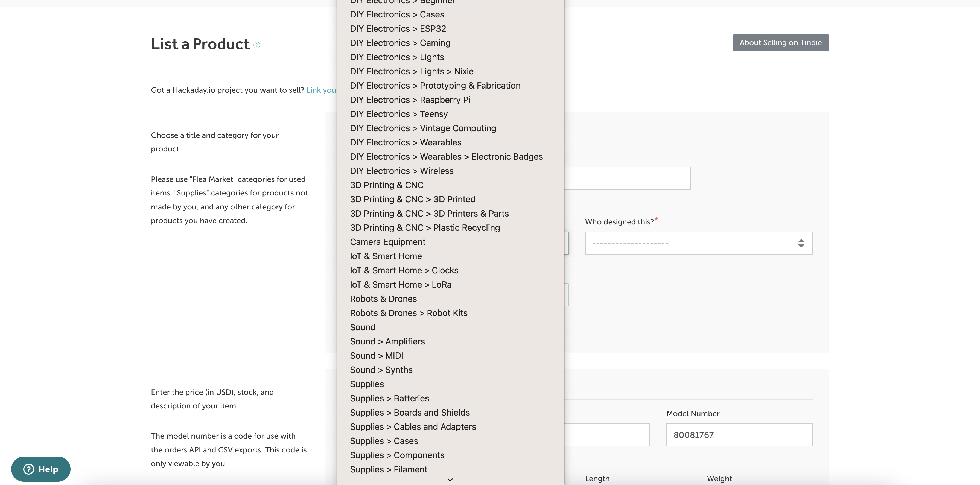Select "Camera Equipment" category
This screenshot has width=980, height=485.
coord(388,242)
